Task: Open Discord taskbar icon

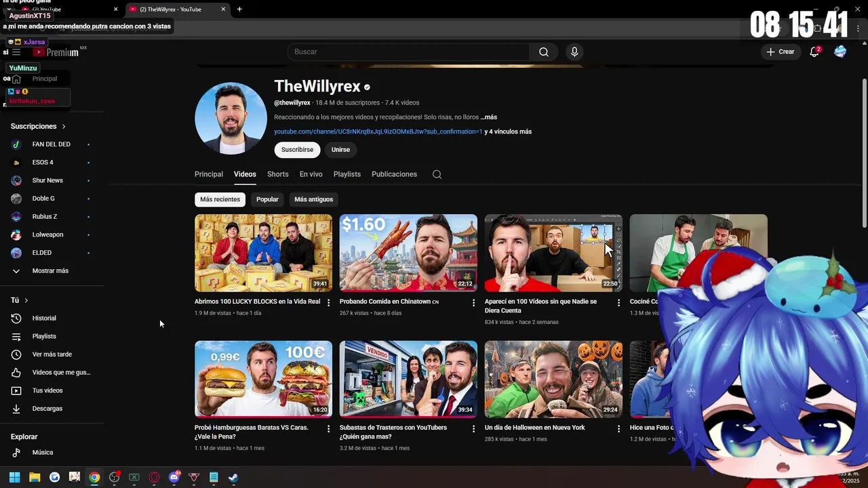Action: pos(174,477)
